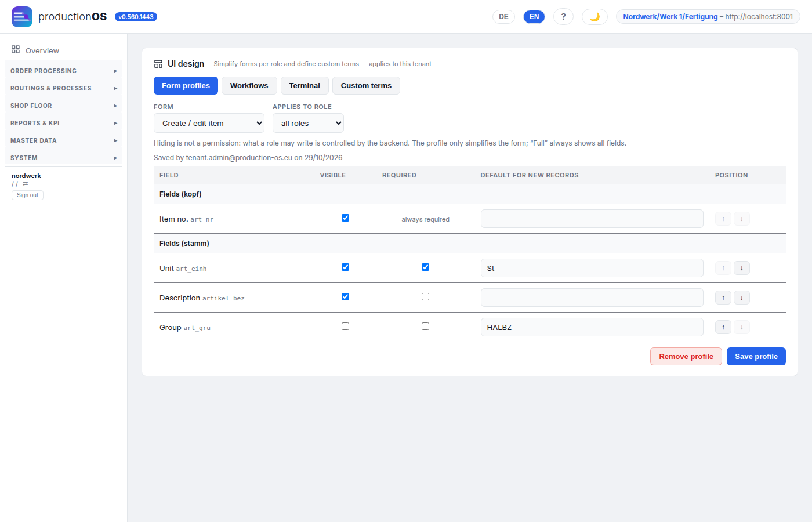The height and width of the screenshot is (522, 812).
Task: Expand Reports & KPI section
Action: (x=63, y=123)
